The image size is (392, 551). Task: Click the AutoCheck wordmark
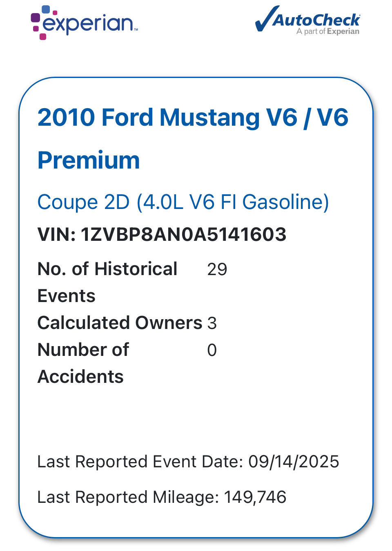coord(316,20)
